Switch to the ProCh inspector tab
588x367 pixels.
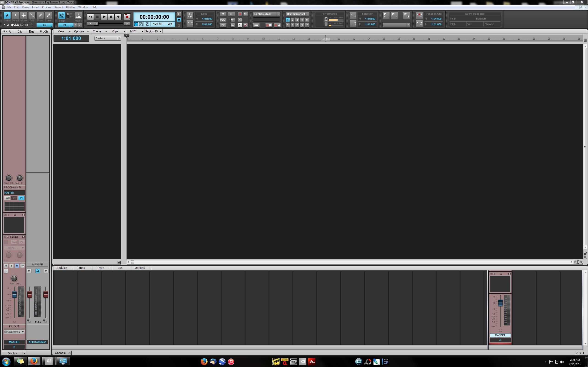44,32
